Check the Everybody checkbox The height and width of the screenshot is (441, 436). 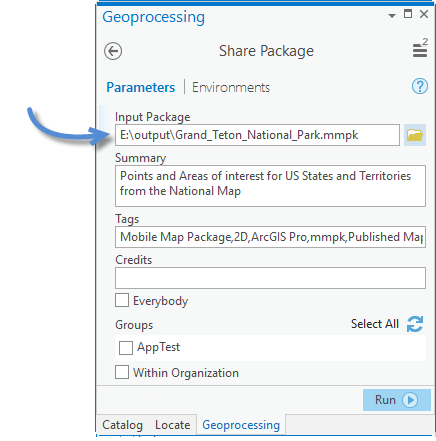(x=122, y=300)
